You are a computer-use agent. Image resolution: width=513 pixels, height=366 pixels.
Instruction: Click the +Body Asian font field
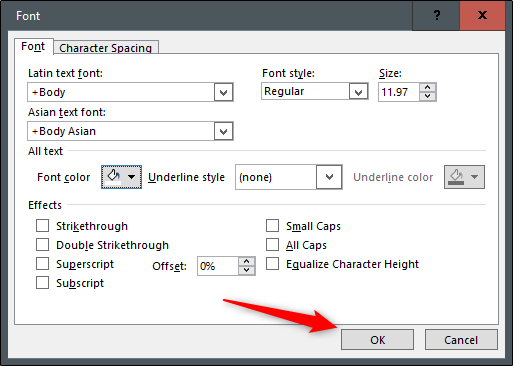[121, 131]
